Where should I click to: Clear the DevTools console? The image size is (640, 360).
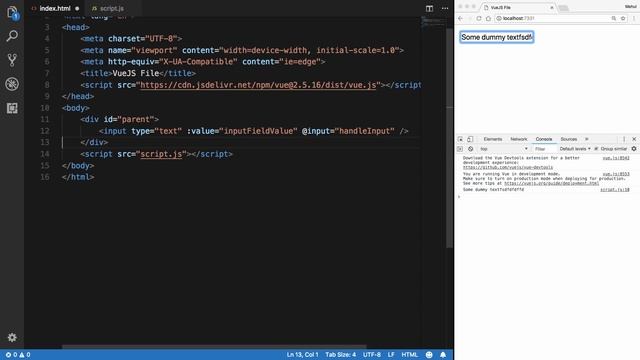pos(471,149)
